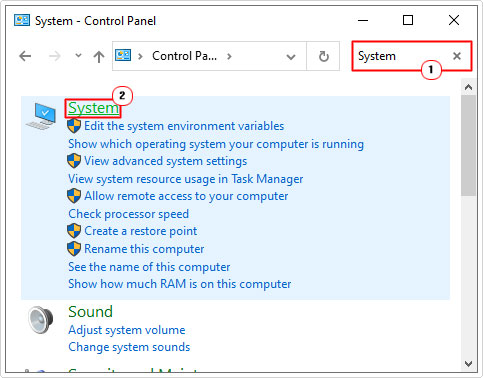Click shield icon beside Allow remote access
The height and width of the screenshot is (378, 483).
click(74, 196)
